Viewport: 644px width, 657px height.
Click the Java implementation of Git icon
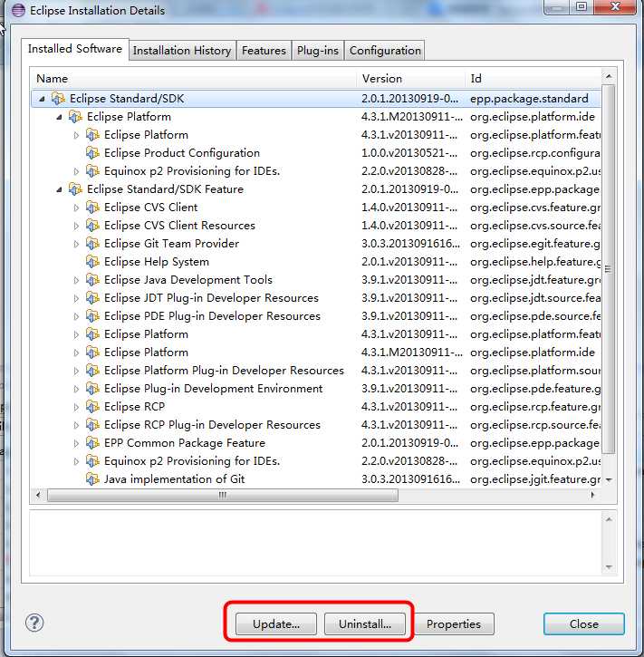tap(92, 478)
